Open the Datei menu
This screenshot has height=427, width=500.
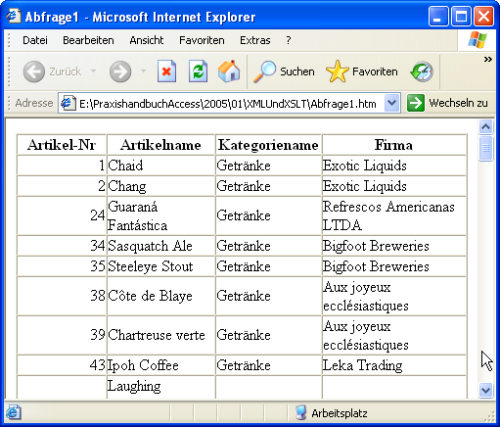point(35,40)
